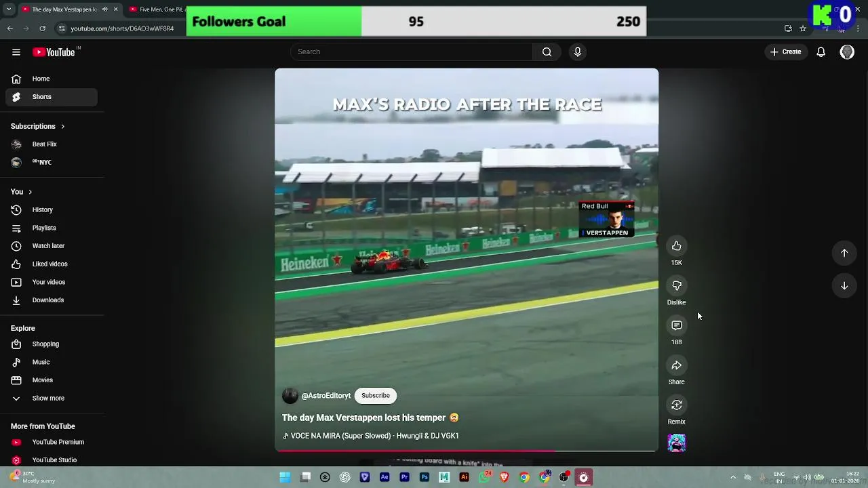This screenshot has width=868, height=488.
Task: Open Adobe Illustrator from the taskbar
Action: pyautogui.click(x=464, y=478)
